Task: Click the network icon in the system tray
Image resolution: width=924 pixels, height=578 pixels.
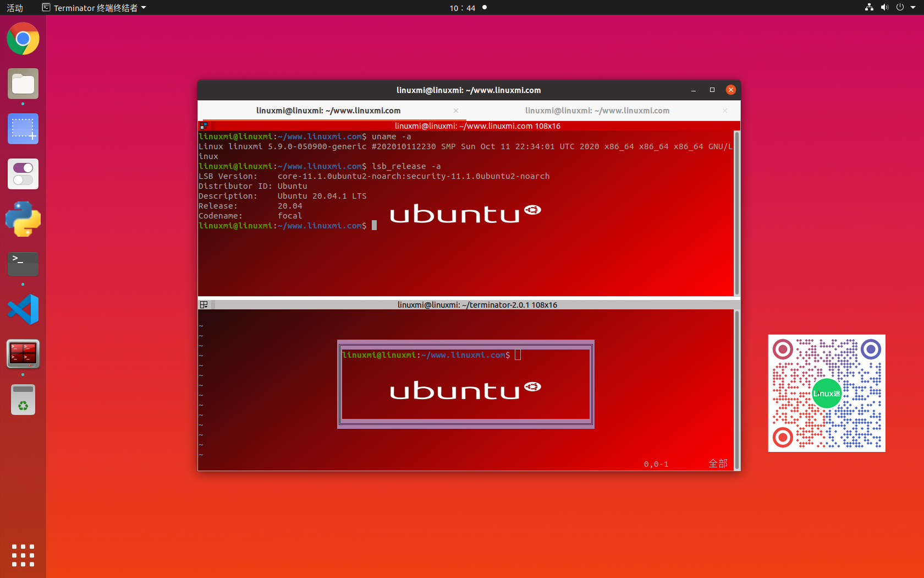Action: tap(868, 8)
